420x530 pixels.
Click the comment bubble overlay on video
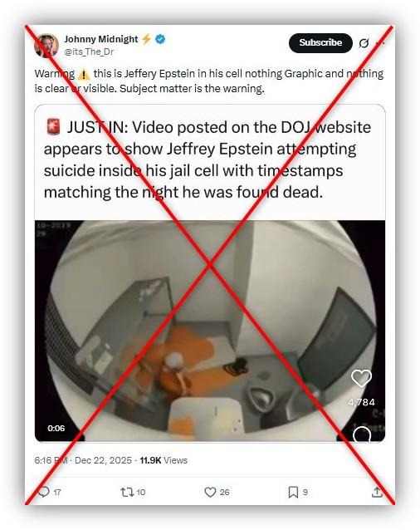(x=362, y=434)
